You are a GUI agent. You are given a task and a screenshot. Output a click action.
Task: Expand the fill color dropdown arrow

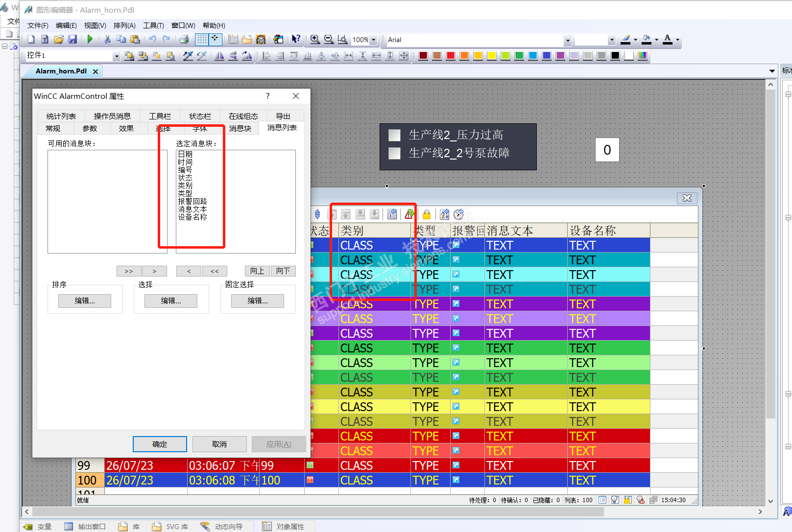[656, 40]
